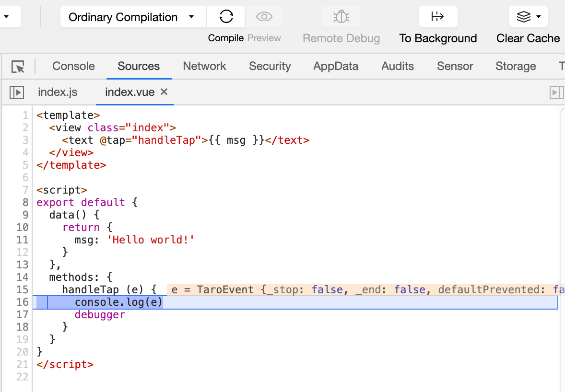Expand the partially hidden left dropdown arrow

tap(6, 17)
